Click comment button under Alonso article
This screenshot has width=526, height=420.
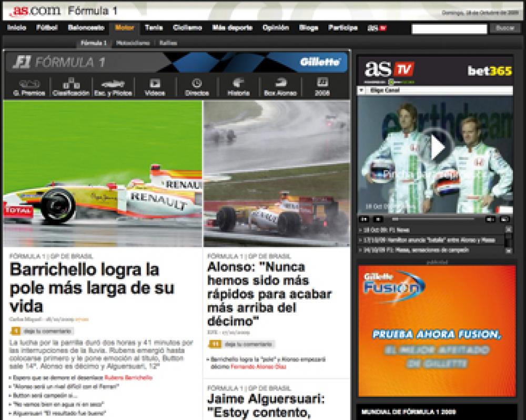[x=241, y=344]
